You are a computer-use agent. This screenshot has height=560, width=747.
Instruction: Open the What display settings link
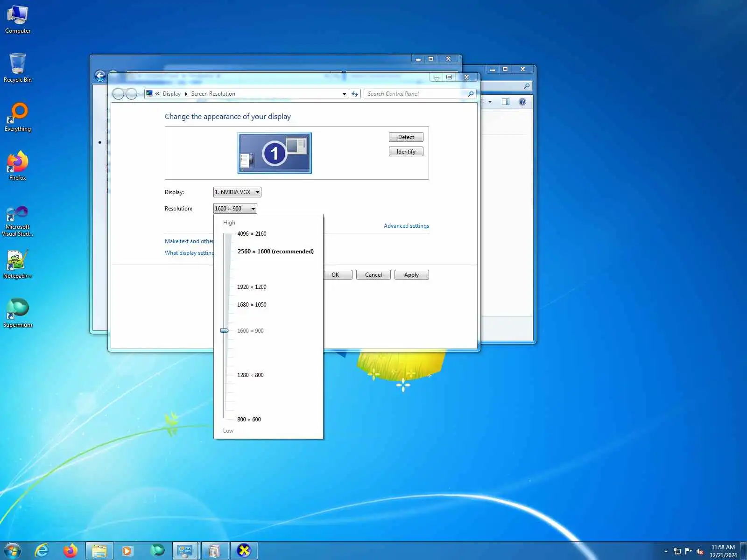pos(189,253)
